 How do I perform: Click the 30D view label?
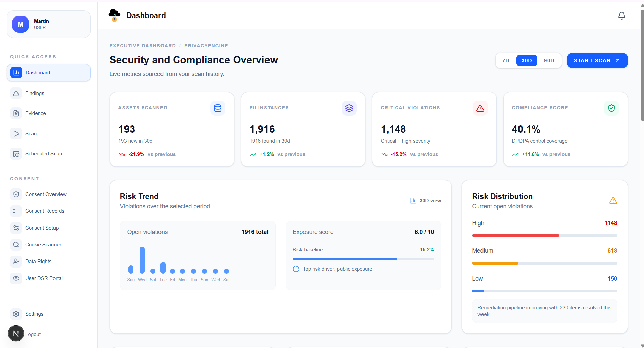coord(430,201)
